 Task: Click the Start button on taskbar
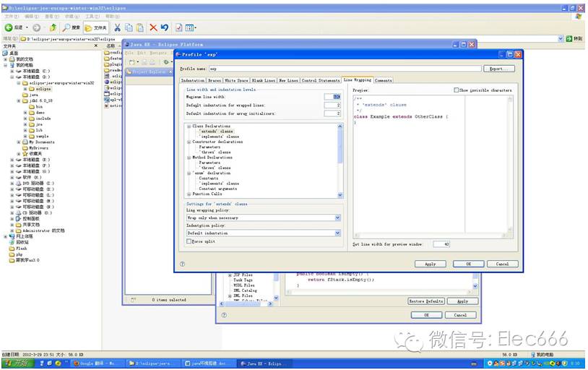point(17,363)
